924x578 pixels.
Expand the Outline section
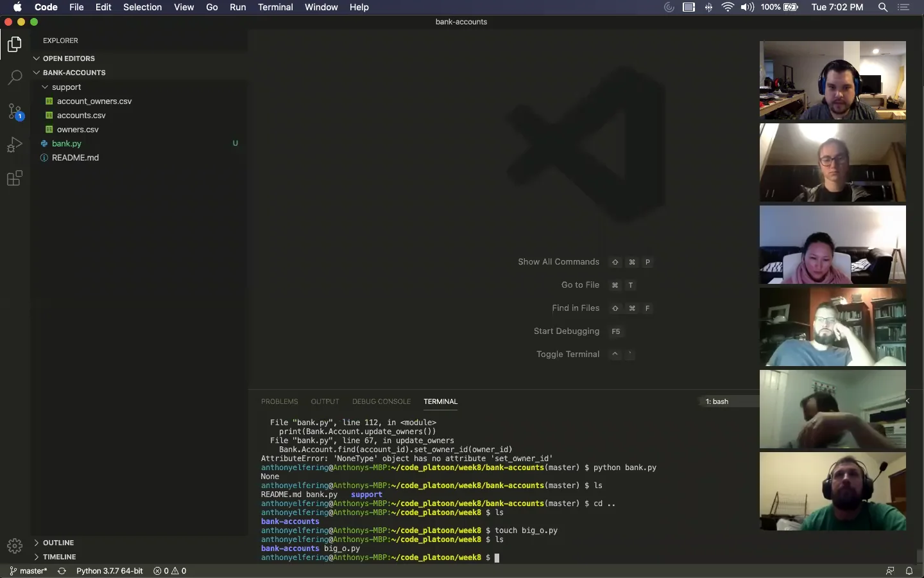(x=58, y=543)
